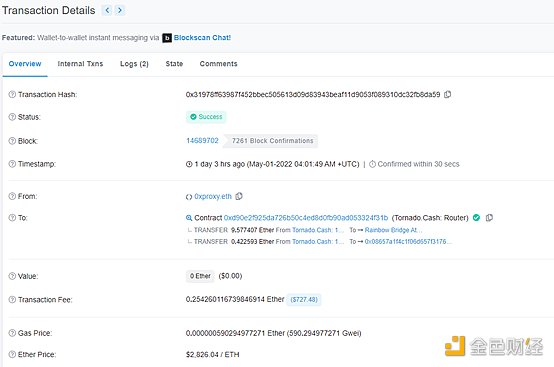The image size is (554, 367).
Task: Click the 0 Ether value badge
Action: click(x=200, y=276)
